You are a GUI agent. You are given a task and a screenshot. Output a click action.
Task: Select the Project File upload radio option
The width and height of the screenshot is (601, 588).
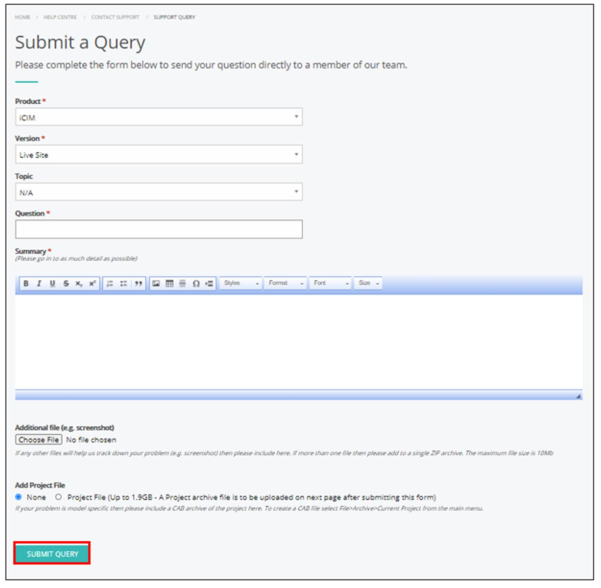[58, 497]
